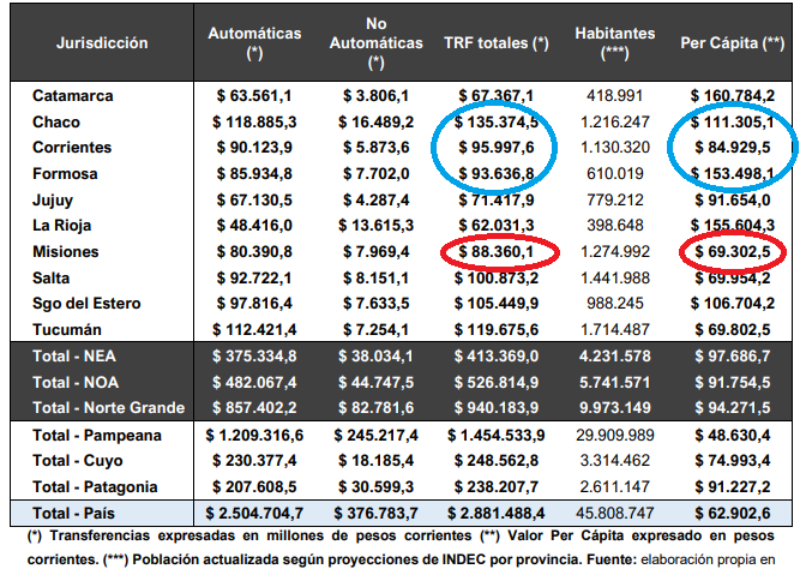Click the Habitantes column header
The image size is (800, 575).
615,43
